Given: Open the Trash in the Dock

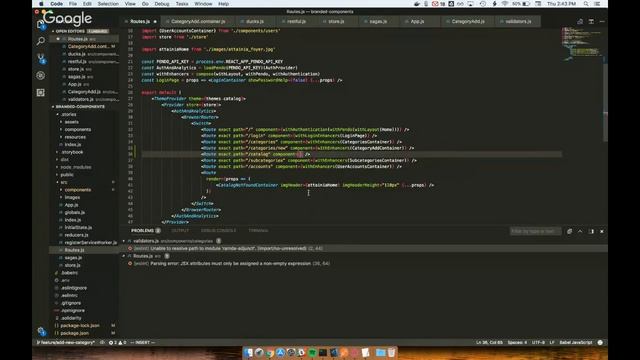Looking at the screenshot, I should [x=391, y=352].
